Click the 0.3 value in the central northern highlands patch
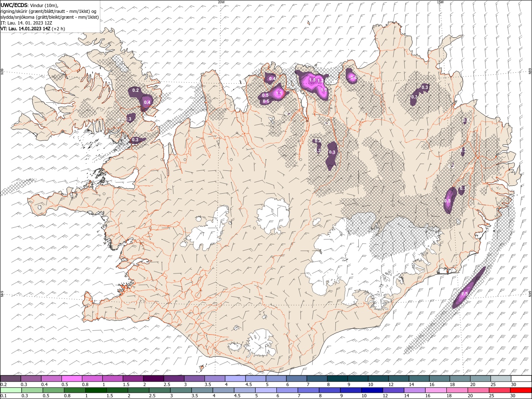This screenshot has width=532, height=399. (x=332, y=153)
